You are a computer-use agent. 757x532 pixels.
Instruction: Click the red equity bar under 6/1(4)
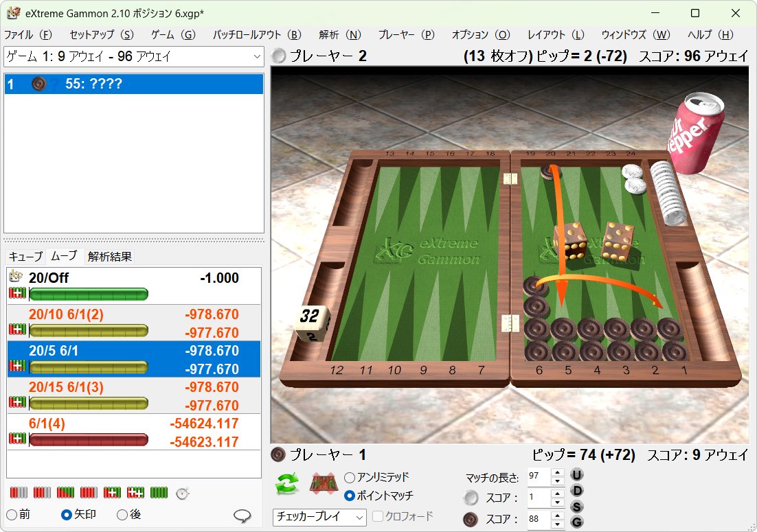point(89,439)
